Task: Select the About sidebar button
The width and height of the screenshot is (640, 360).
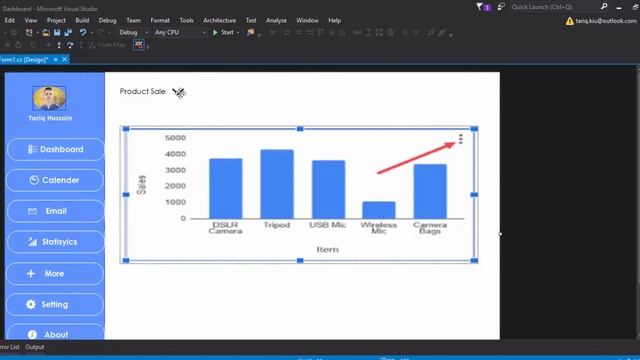Action: [x=56, y=332]
